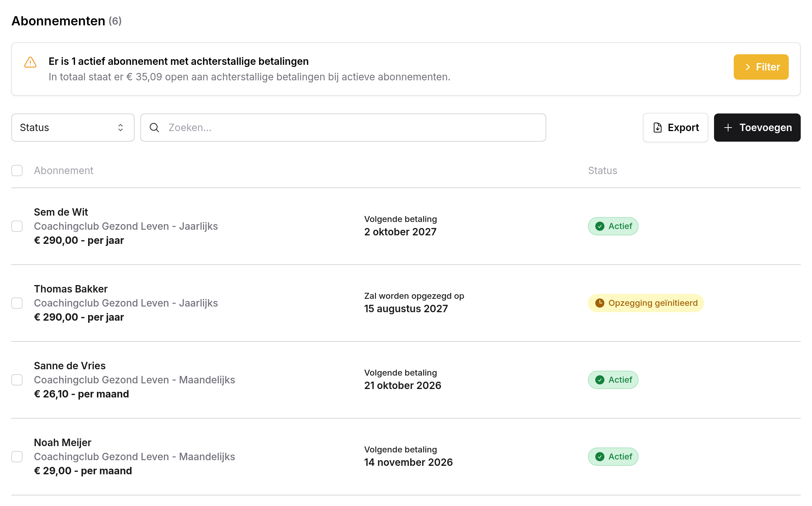The width and height of the screenshot is (812, 506).
Task: Click the date 2 oktober 2027
Action: pos(400,232)
